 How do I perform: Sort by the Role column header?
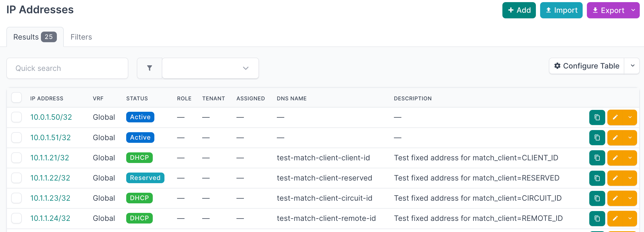184,98
